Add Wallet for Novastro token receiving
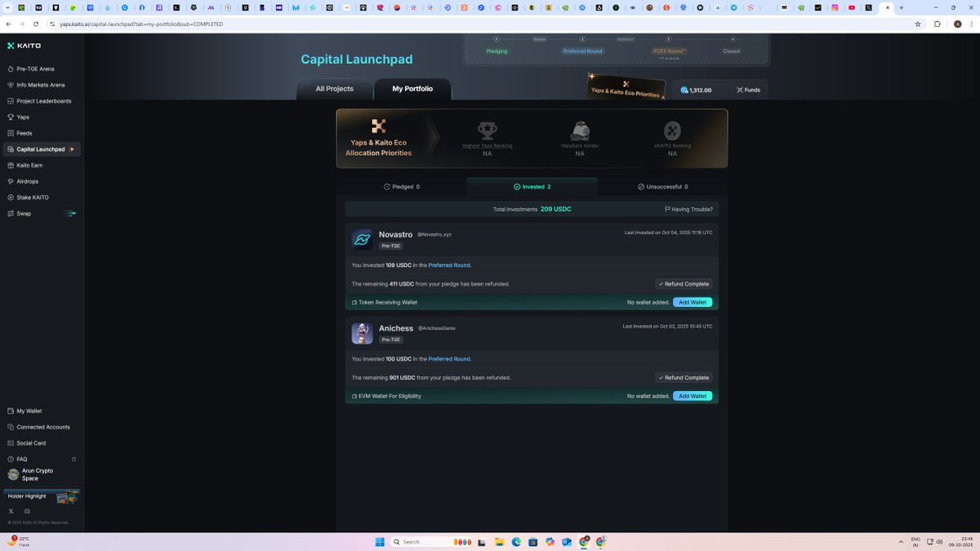980x551 pixels. 693,302
